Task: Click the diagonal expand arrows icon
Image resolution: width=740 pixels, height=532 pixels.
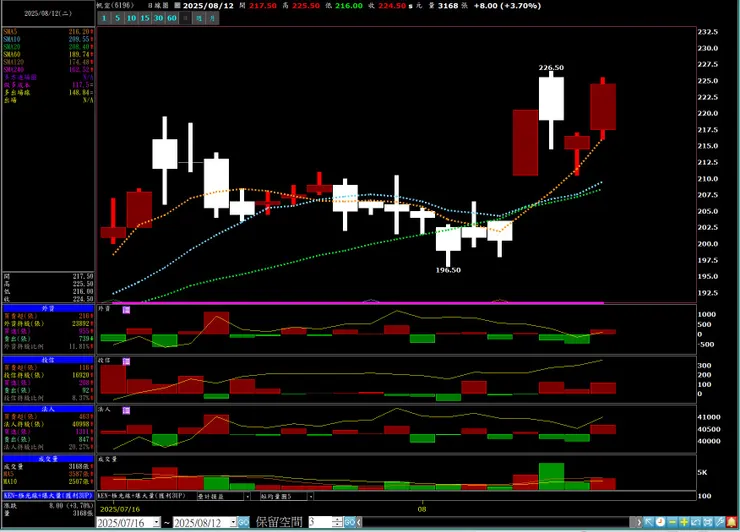Action: 696,522
